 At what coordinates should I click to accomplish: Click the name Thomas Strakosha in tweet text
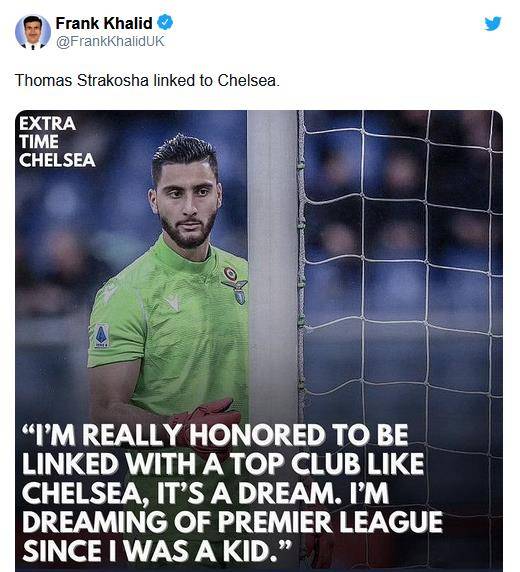pos(82,80)
